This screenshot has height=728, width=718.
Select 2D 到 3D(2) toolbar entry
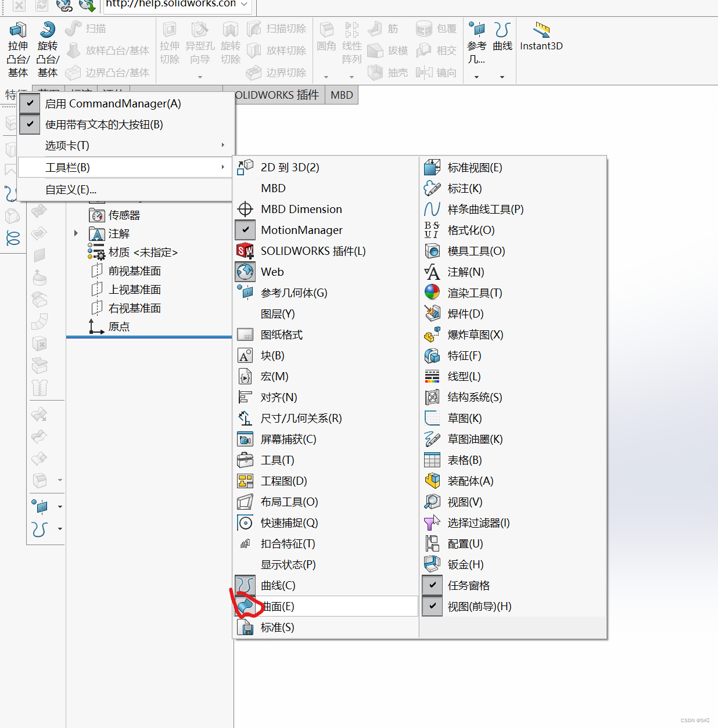(x=325, y=167)
